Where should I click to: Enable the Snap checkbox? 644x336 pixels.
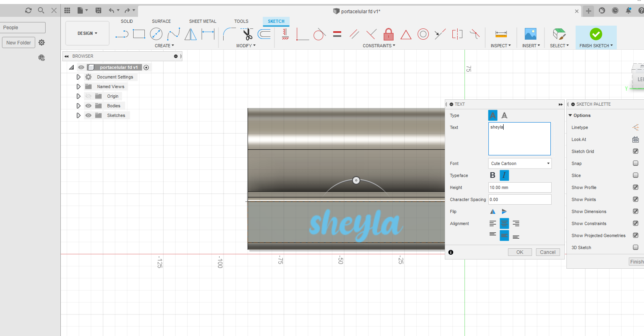[x=636, y=163]
